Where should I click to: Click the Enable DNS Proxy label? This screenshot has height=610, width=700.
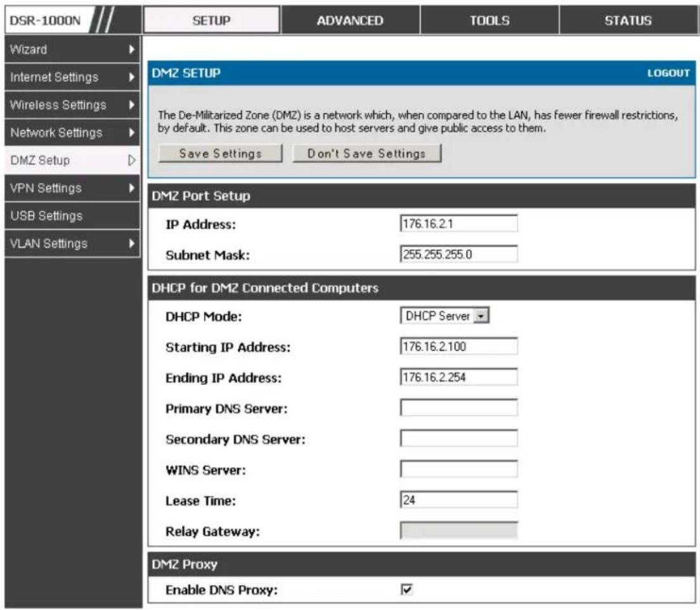tap(221, 590)
